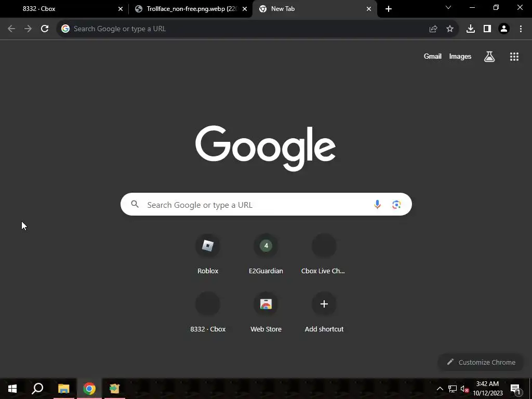Screen dimensions: 532x399
Task: Open the 8332 · Cbox shortcut tile
Action: pos(208,312)
